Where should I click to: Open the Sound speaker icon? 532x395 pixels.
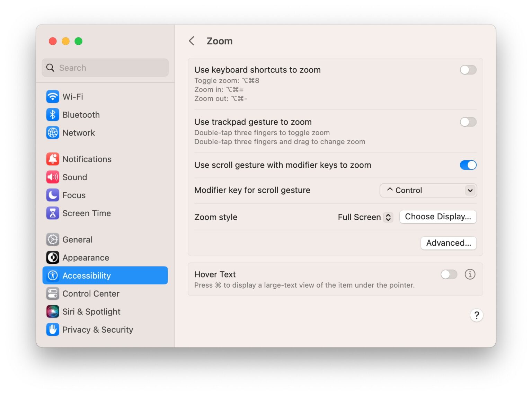[53, 177]
